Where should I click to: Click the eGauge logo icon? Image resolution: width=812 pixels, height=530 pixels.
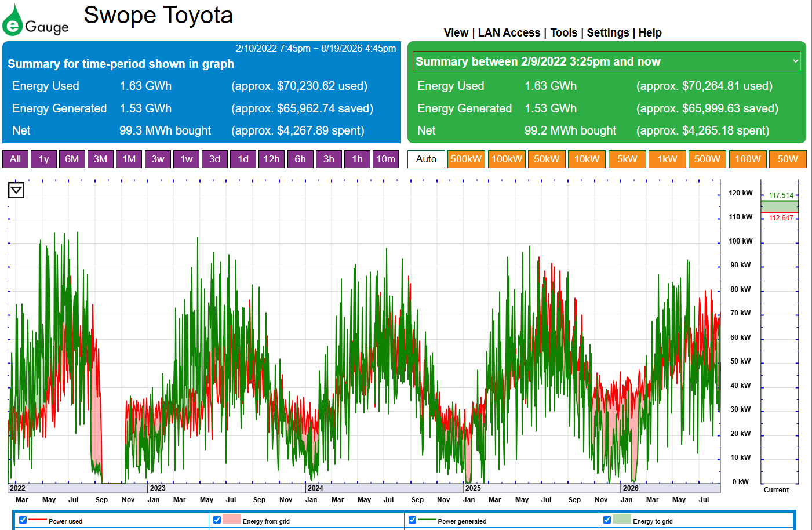[x=35, y=21]
